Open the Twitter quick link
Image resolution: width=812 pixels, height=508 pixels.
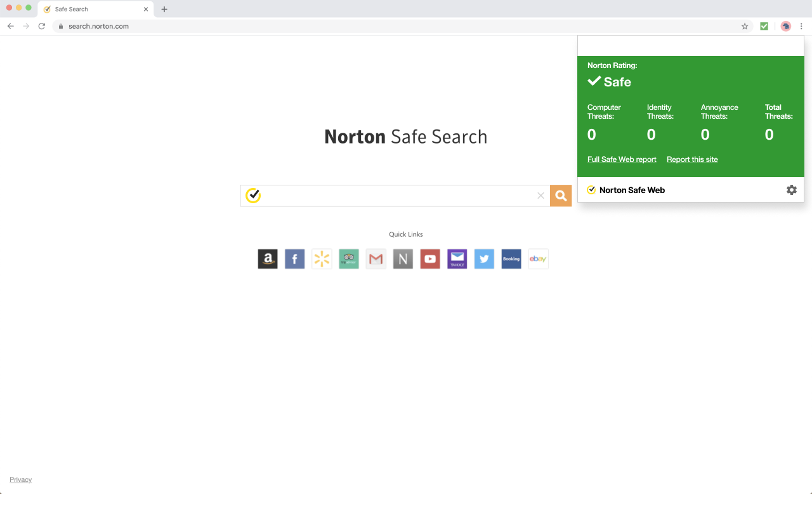coord(484,258)
